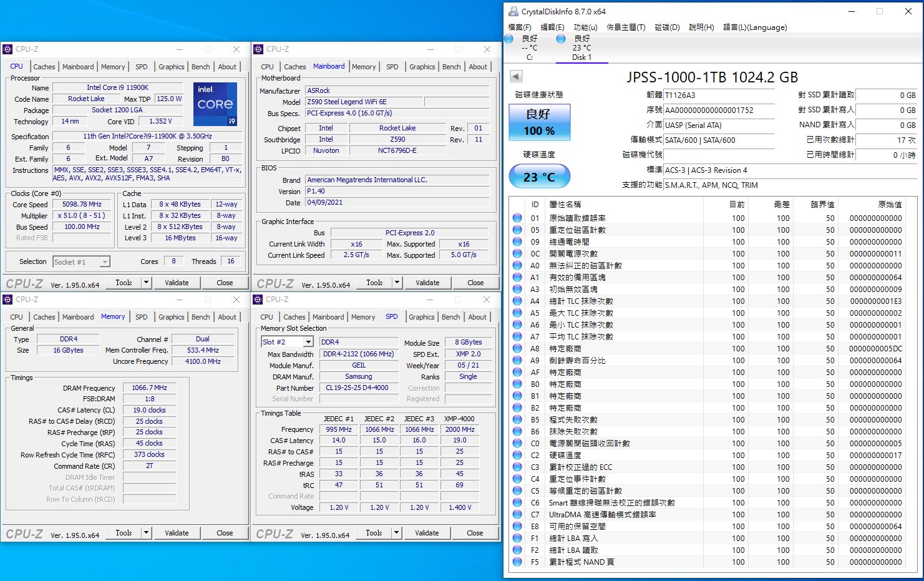Select the Disk 1 health status orb
The width and height of the screenshot is (924, 581).
(561, 39)
